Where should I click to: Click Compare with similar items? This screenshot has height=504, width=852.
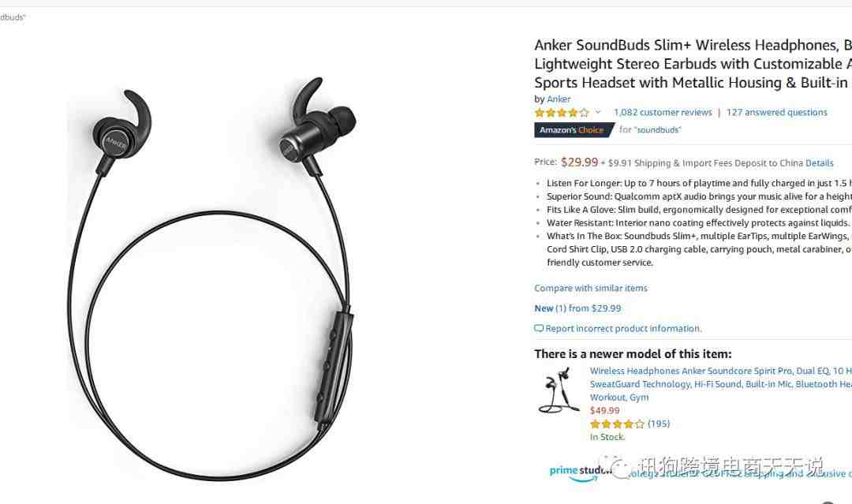tap(591, 289)
